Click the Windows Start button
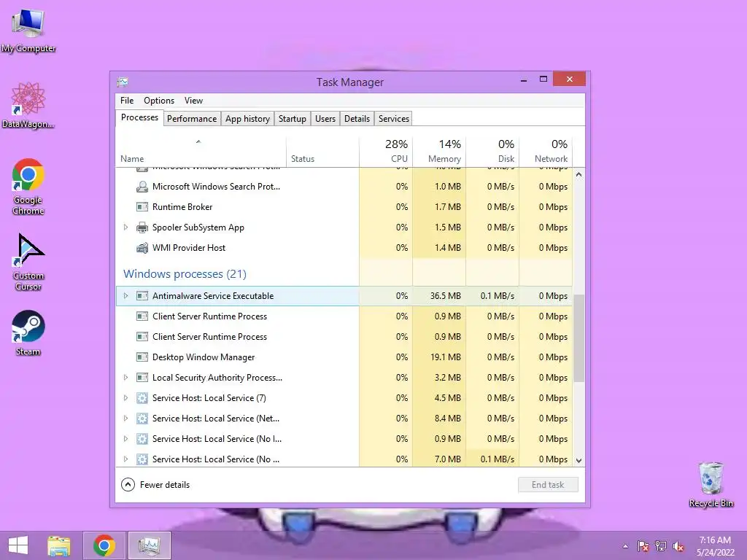Image resolution: width=747 pixels, height=560 pixels. point(18,545)
